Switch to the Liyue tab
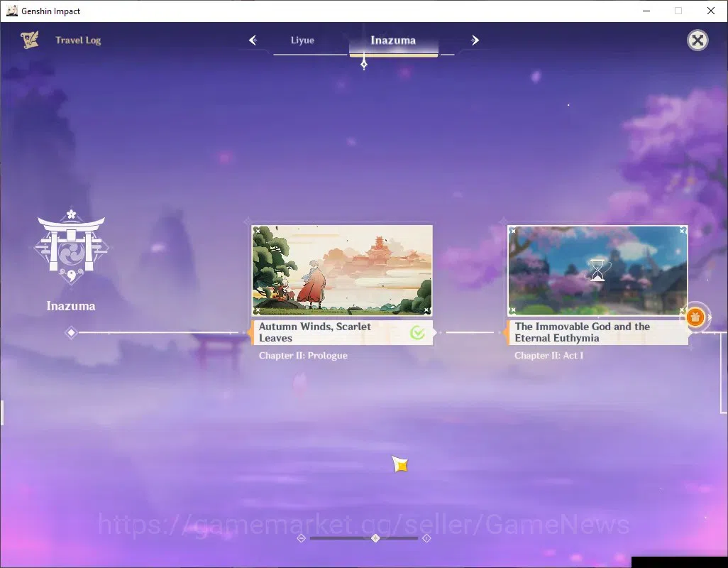This screenshot has width=728, height=568. point(303,40)
